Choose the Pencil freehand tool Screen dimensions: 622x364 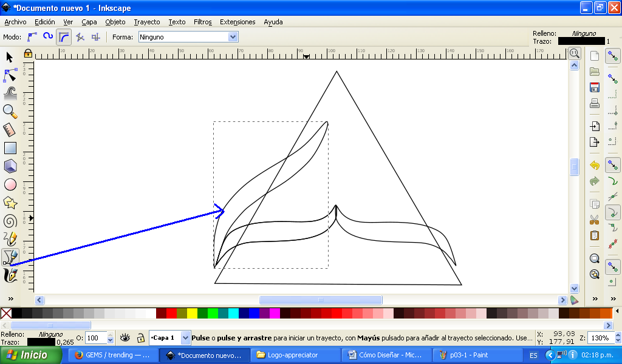10,239
